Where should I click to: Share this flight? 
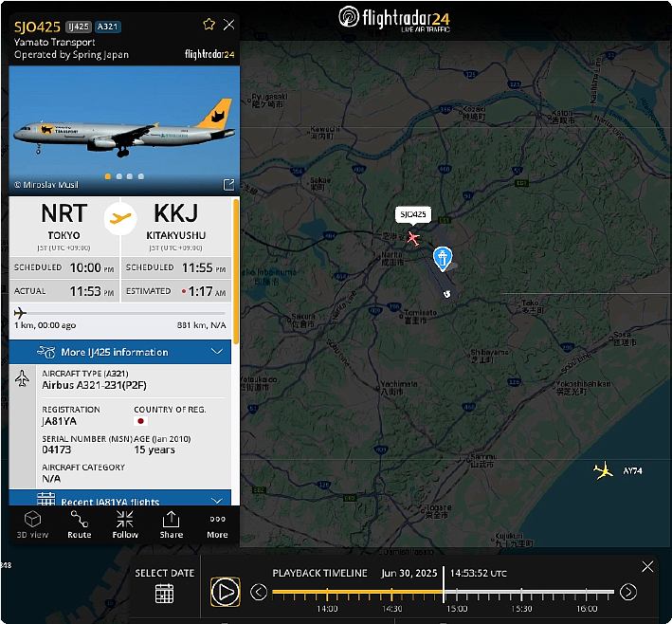click(171, 524)
